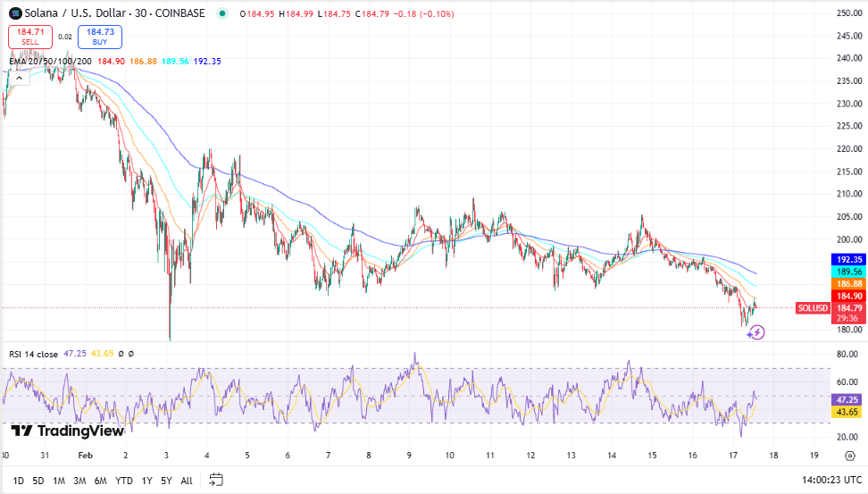
Task: Click the blue EMA value 192.35 in legend
Action: tap(207, 62)
